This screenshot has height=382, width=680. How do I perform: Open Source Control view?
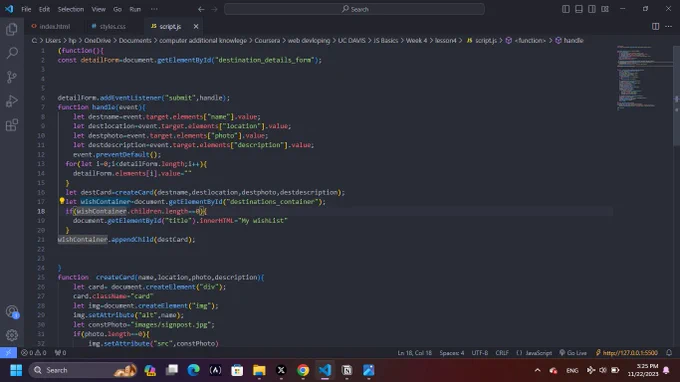pos(12,77)
